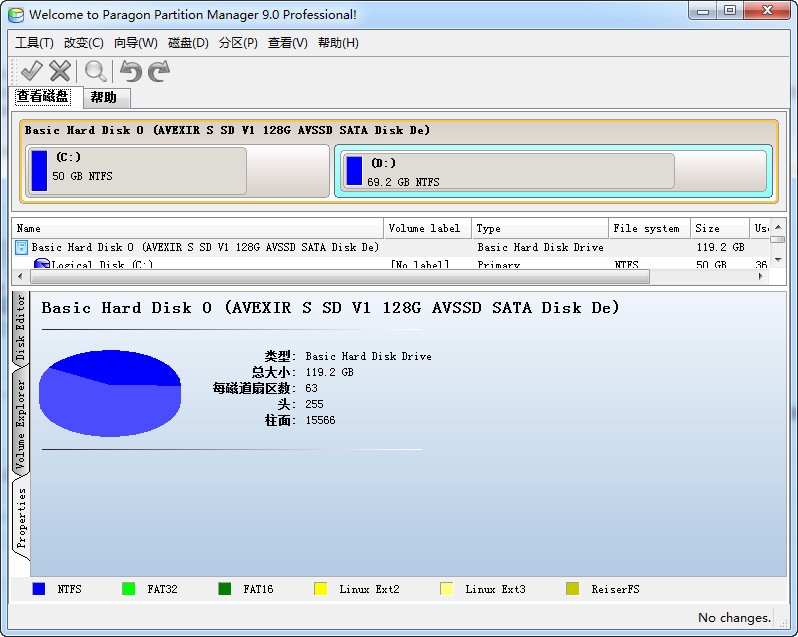Viewport: 798px width, 637px height.
Task: Click the '63' sectors per track value
Action: pos(311,388)
